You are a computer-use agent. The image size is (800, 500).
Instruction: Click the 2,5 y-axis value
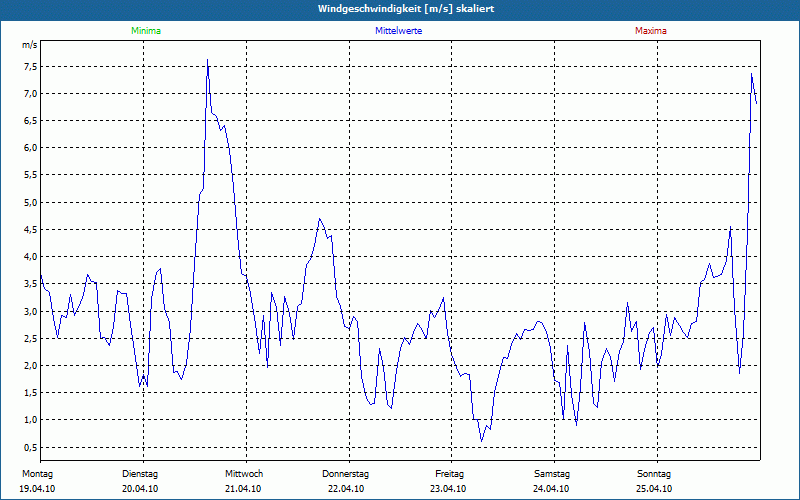(30, 338)
